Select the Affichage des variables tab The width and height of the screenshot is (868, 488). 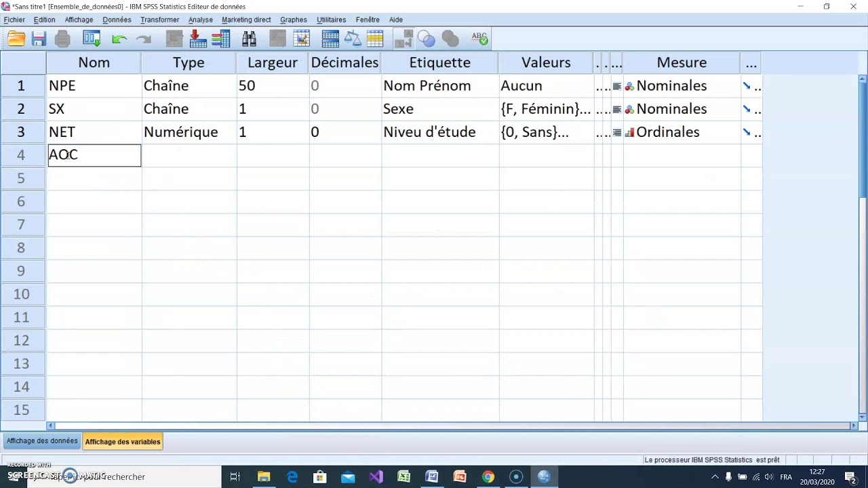click(x=123, y=442)
